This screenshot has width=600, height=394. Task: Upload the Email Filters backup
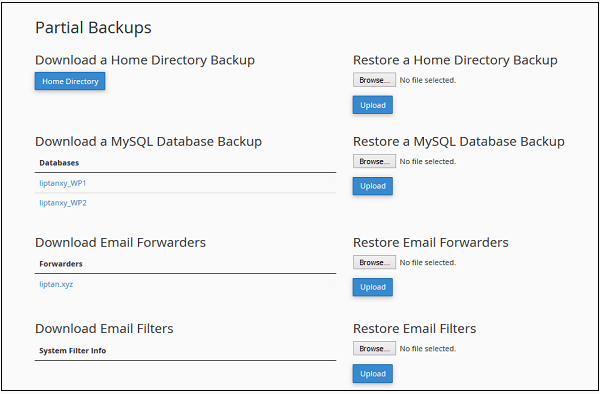point(373,374)
